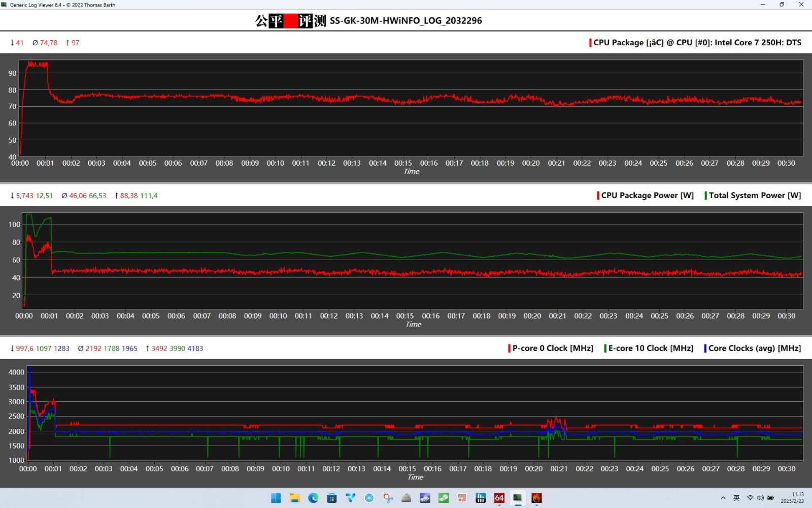This screenshot has height=508, width=812.
Task: Show hidden system tray icons
Action: tap(723, 498)
